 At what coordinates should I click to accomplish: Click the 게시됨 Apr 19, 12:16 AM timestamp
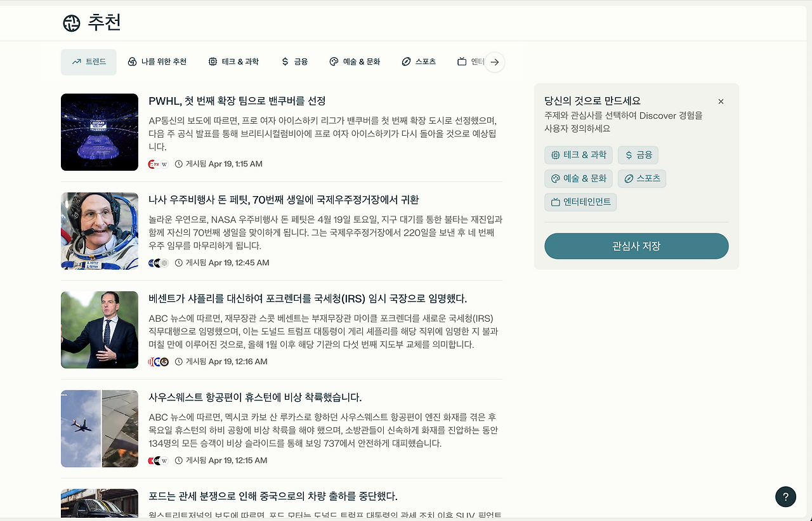click(x=226, y=362)
